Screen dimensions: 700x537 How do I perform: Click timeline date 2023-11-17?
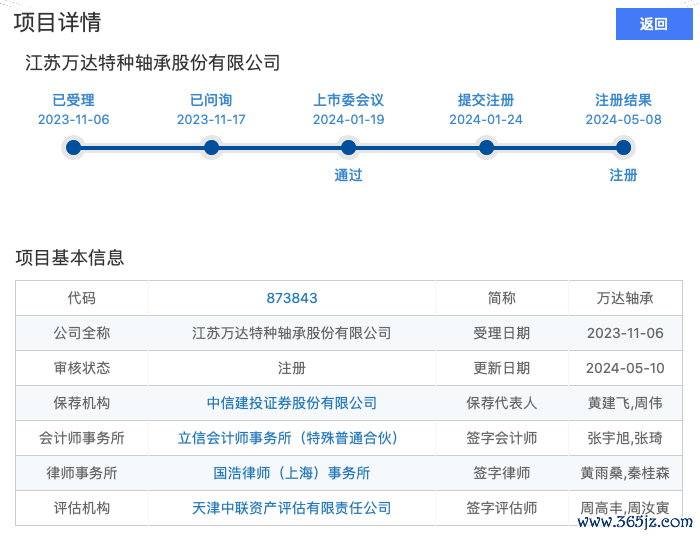pos(211,120)
